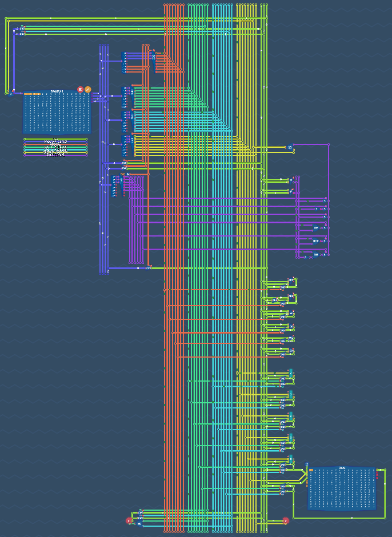Select the equals comparator component
This screenshot has width=392, height=537.
[x=291, y=179]
